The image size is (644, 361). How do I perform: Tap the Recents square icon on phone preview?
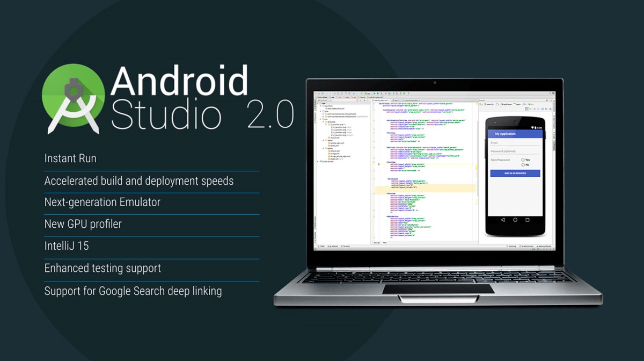point(528,220)
